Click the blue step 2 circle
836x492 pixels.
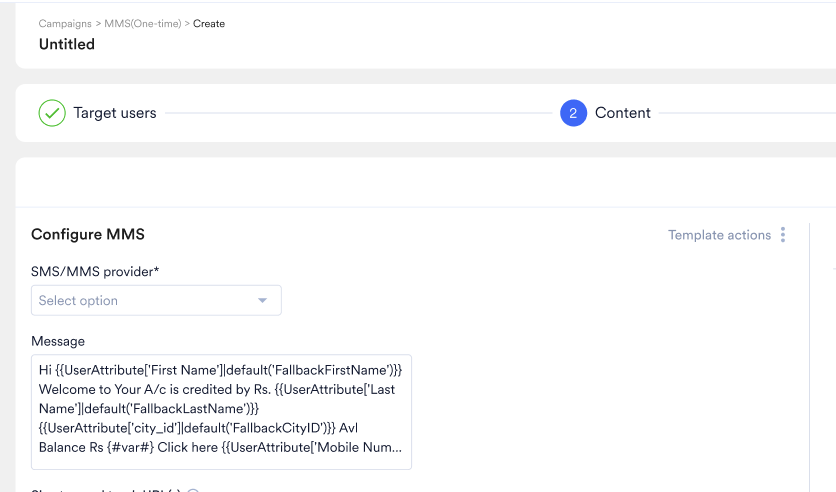click(x=573, y=113)
